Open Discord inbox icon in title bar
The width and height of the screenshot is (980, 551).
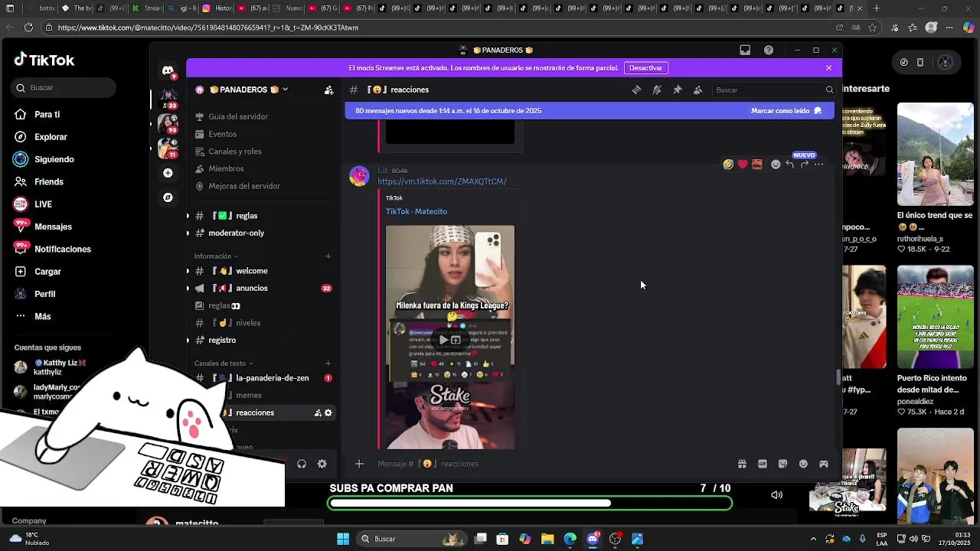(x=745, y=50)
